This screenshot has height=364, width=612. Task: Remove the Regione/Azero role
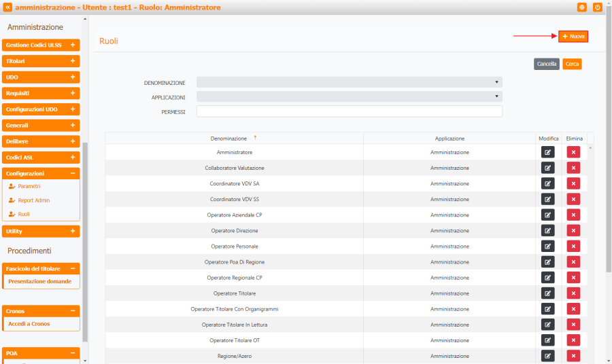click(x=573, y=356)
